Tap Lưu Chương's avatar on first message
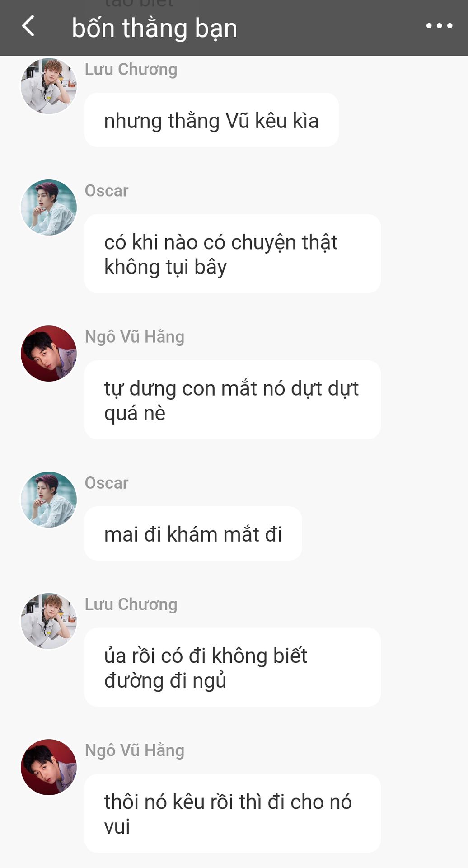Viewport: 468px width, 868px height. click(x=49, y=86)
